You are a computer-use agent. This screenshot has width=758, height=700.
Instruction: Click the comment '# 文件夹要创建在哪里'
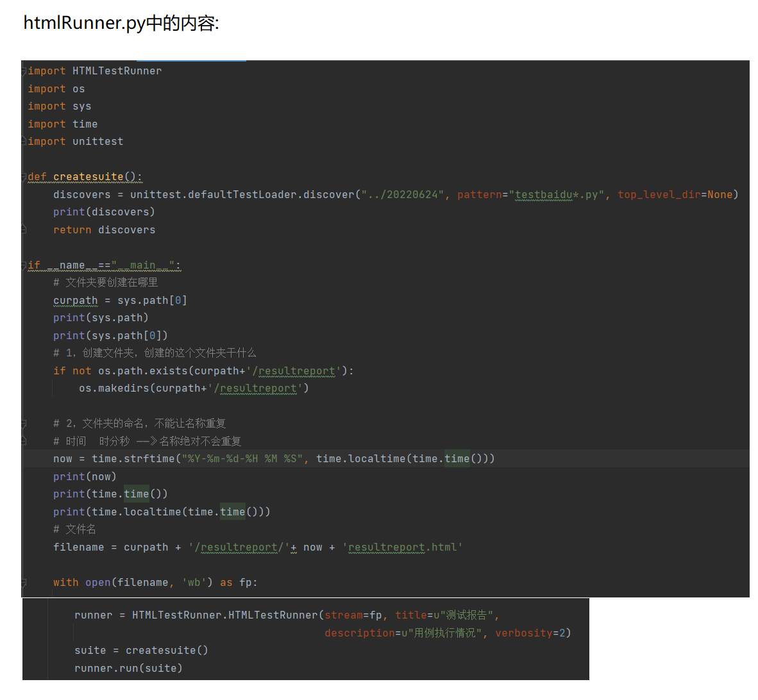(106, 282)
